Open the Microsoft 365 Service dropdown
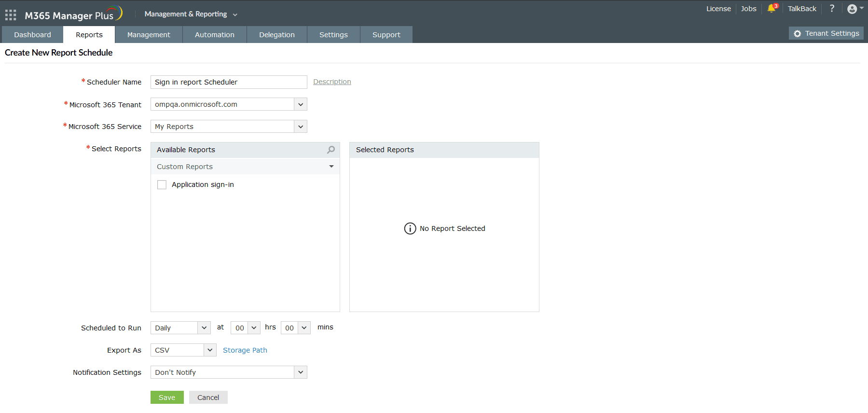Screen dimensions: 868x413 pyautogui.click(x=229, y=127)
